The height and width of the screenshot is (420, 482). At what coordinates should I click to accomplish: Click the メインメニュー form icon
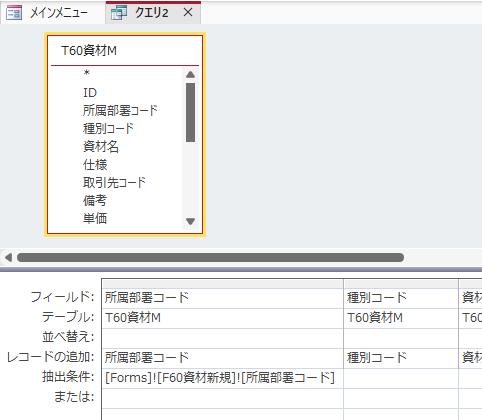(14, 13)
